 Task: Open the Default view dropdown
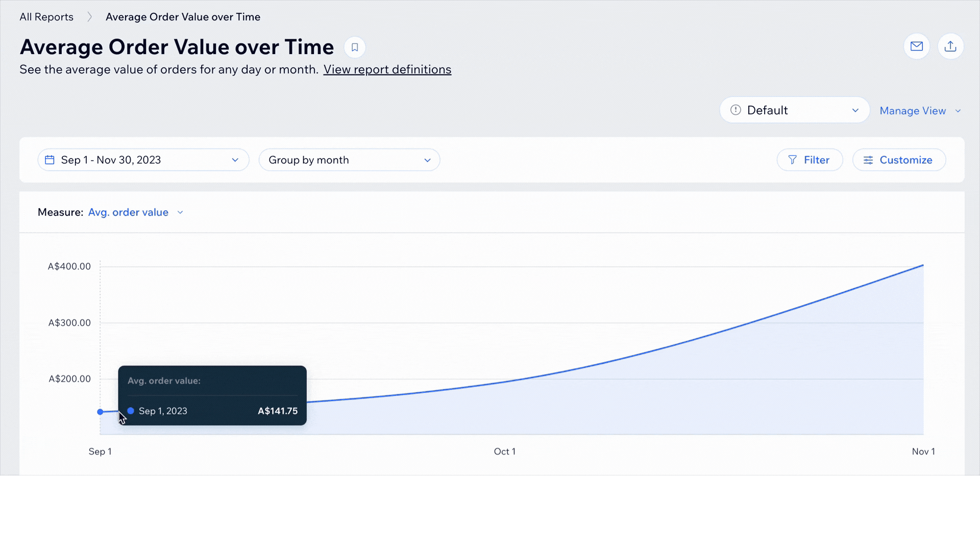pyautogui.click(x=794, y=110)
